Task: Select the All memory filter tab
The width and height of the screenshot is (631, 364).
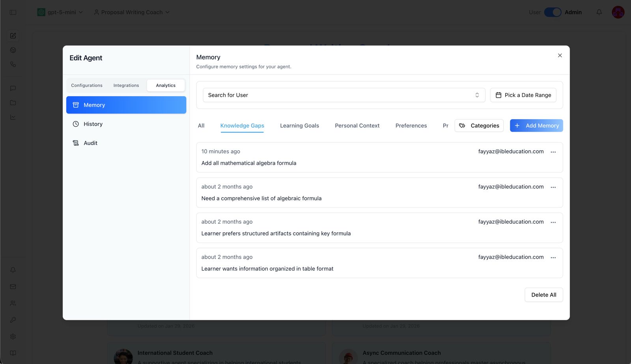Action: click(201, 125)
